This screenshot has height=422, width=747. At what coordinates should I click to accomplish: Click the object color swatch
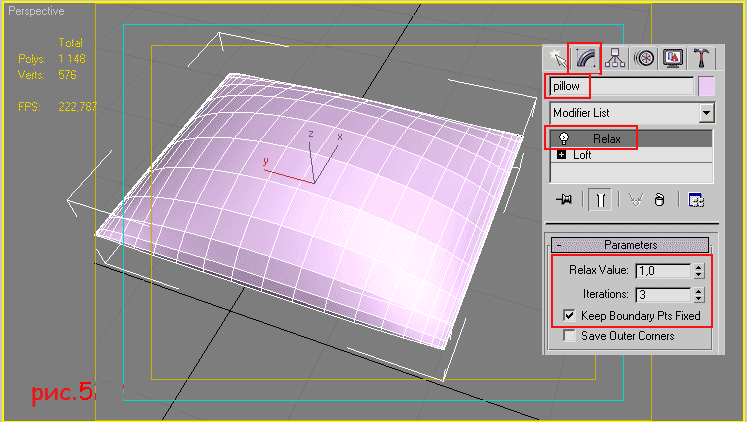(x=706, y=86)
